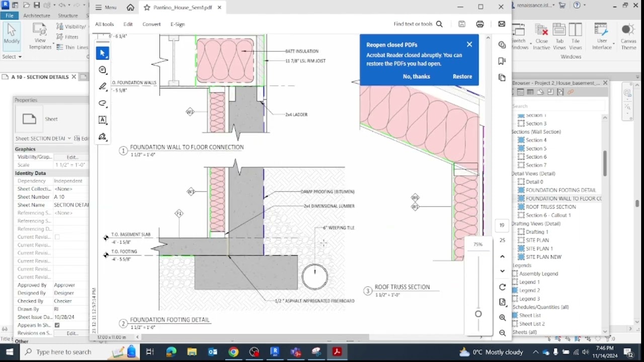
Task: Zoom in on the PDF
Action: 502,318
